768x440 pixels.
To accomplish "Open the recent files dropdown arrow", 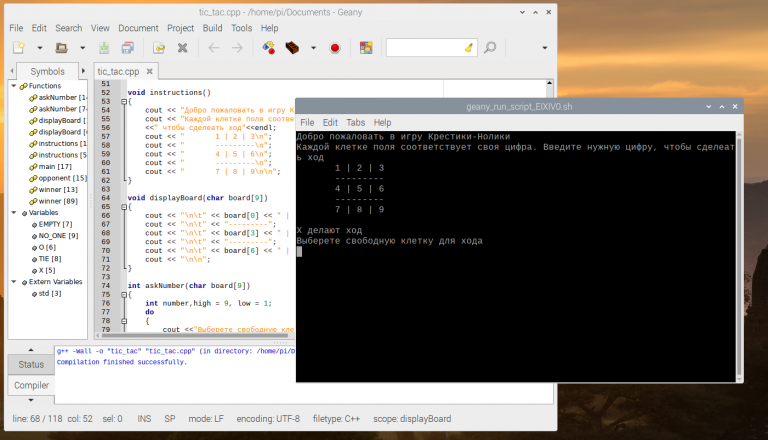I will (82, 48).
